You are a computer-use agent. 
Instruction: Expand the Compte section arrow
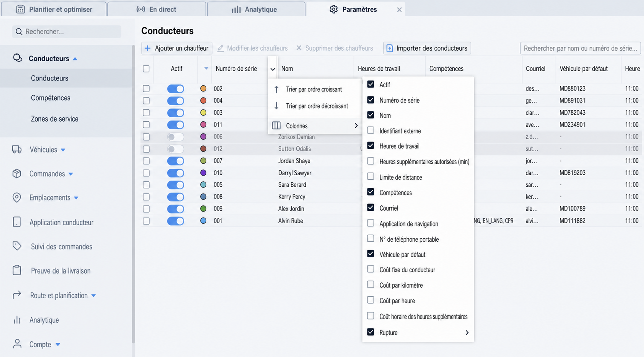58,345
